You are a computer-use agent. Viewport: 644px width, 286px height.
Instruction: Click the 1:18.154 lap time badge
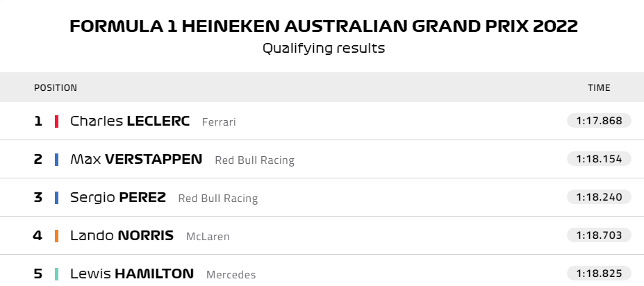pyautogui.click(x=599, y=159)
